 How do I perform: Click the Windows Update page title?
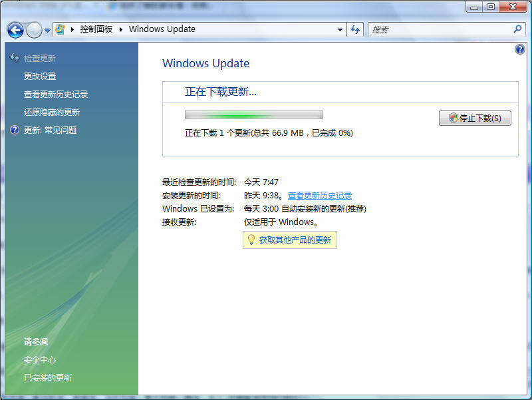[x=205, y=63]
